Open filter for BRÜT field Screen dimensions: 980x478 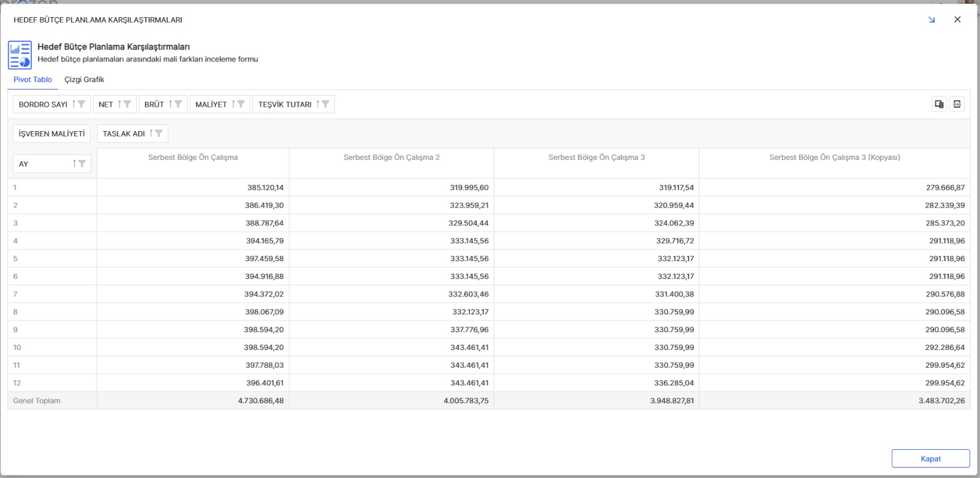(x=178, y=104)
